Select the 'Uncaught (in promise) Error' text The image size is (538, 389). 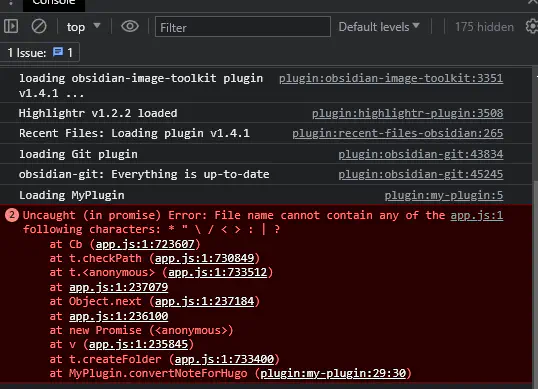coord(115,215)
